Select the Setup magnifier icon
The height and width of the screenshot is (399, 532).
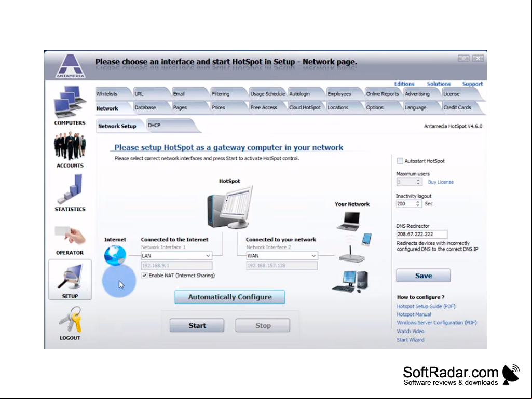70,277
